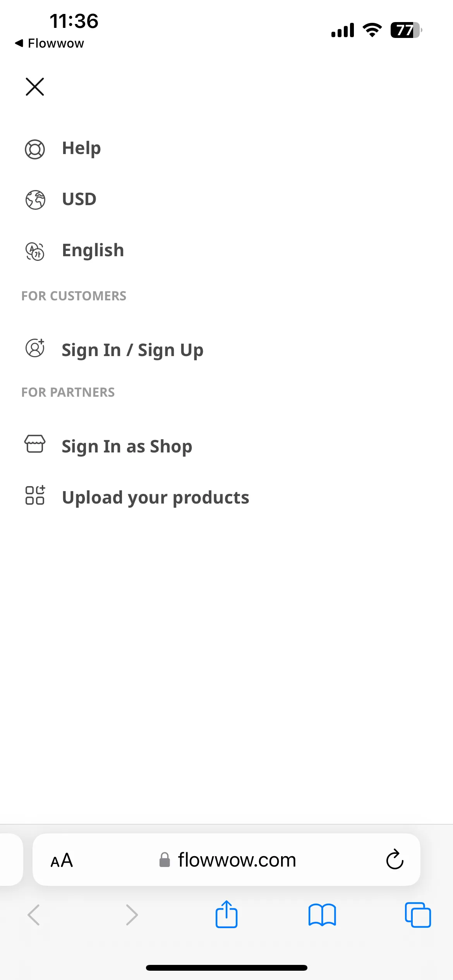The height and width of the screenshot is (980, 453).
Task: Tap the storefront shop icon
Action: pos(35,444)
